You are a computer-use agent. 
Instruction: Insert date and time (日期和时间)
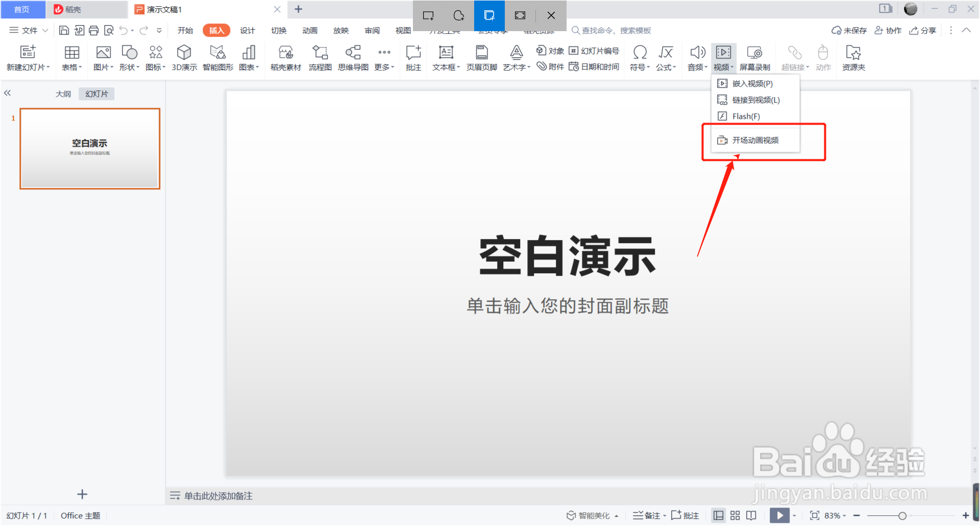tap(594, 66)
